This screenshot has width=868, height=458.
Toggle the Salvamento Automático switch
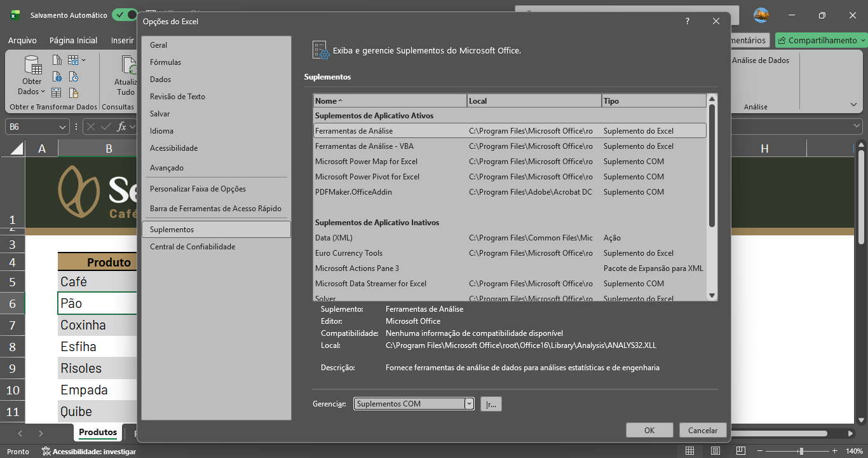[x=125, y=14]
